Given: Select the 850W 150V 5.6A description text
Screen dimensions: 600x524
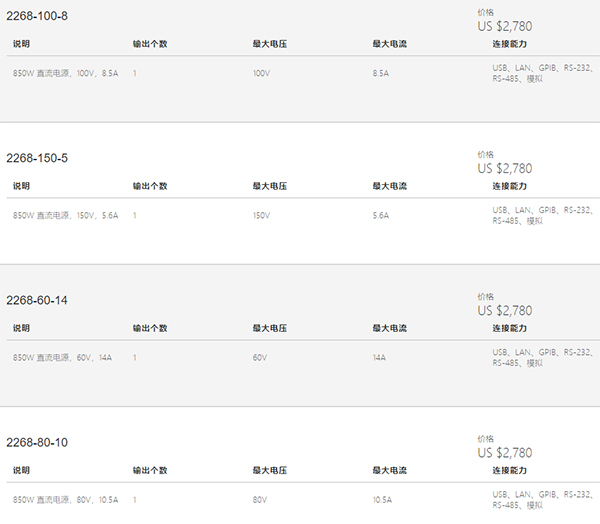Looking at the screenshot, I should (x=65, y=215).
